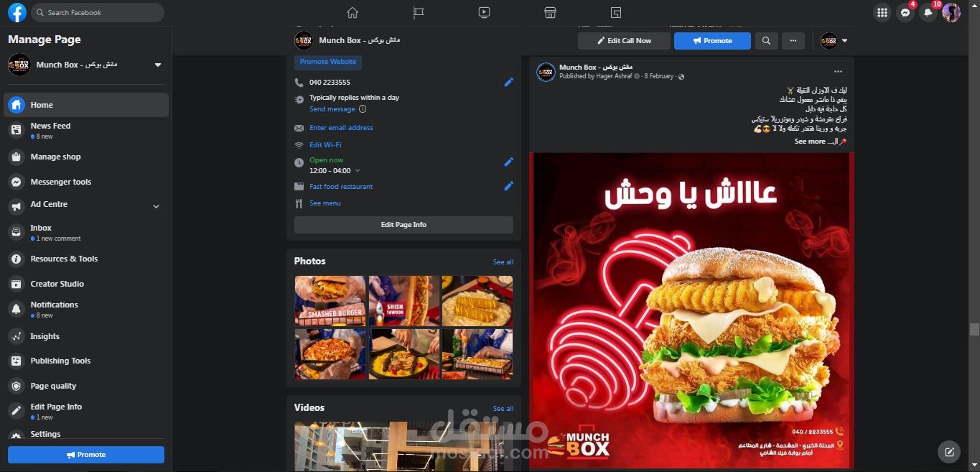Viewport: 980px width, 472px height.
Task: Open the Smashed Burger photo thumbnail
Action: pos(330,301)
